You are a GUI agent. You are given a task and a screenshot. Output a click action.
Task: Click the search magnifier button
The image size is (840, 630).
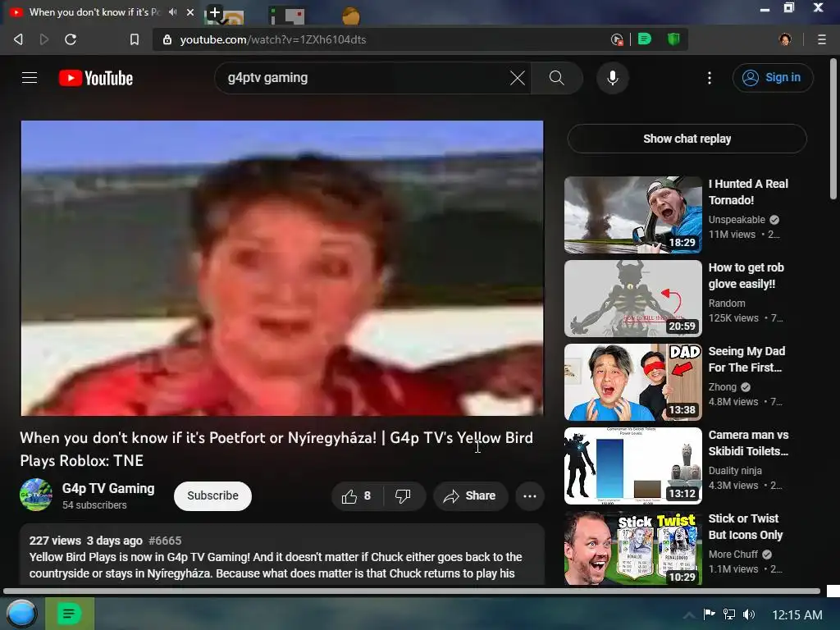tap(557, 78)
